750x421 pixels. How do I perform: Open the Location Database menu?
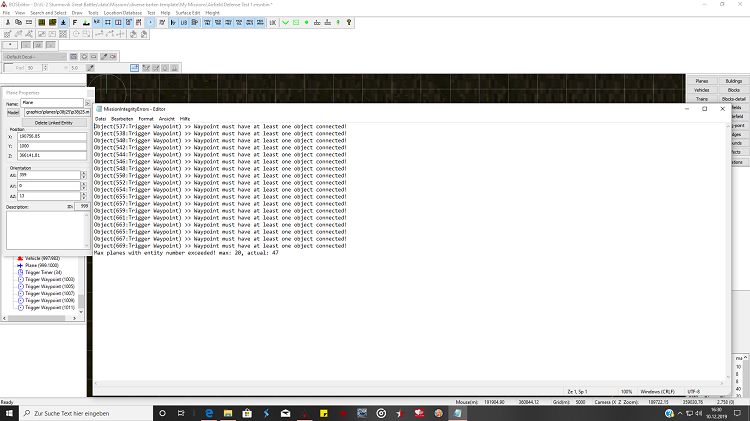tap(123, 13)
